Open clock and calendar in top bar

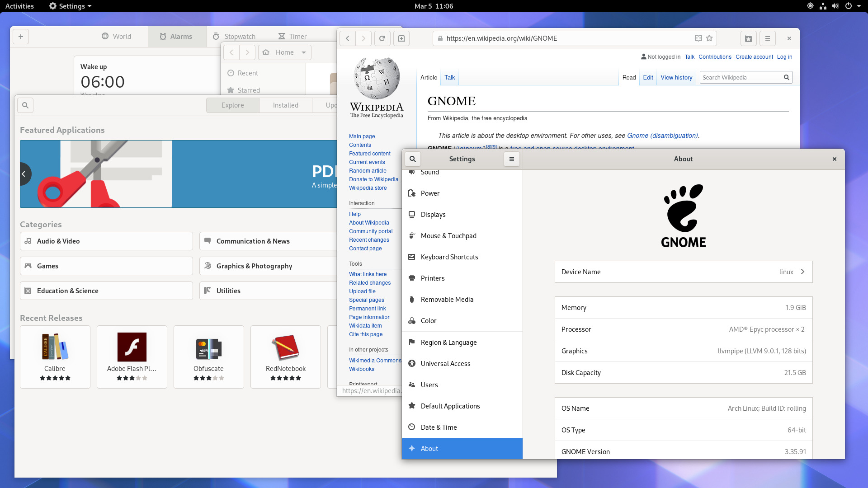click(x=434, y=6)
